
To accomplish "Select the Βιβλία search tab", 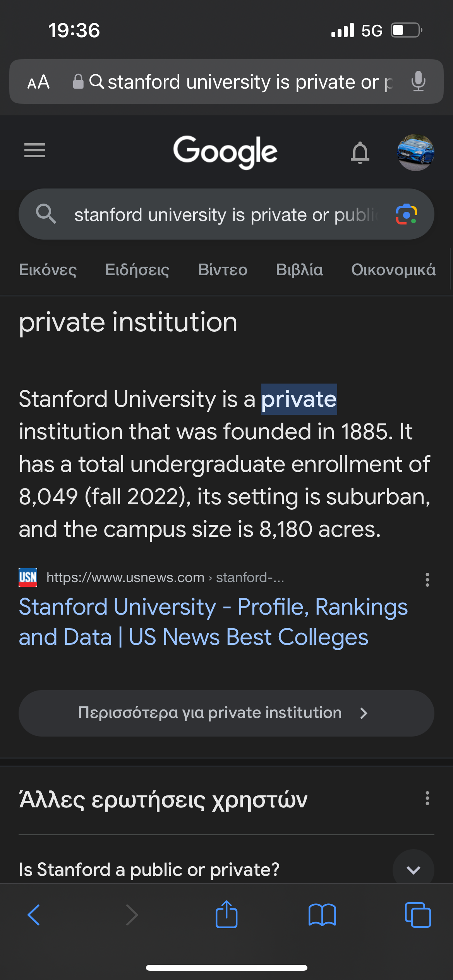I will (299, 270).
